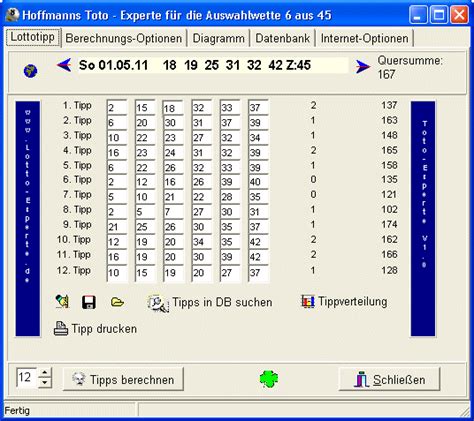The image size is (474, 421).
Task: Click the 16 field in 4. Tipp
Action: pyautogui.click(x=117, y=152)
